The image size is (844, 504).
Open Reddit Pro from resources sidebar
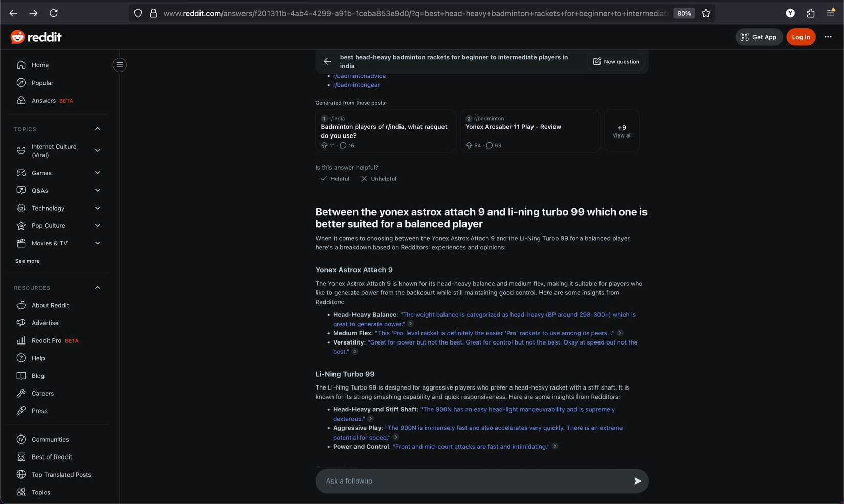(46, 340)
